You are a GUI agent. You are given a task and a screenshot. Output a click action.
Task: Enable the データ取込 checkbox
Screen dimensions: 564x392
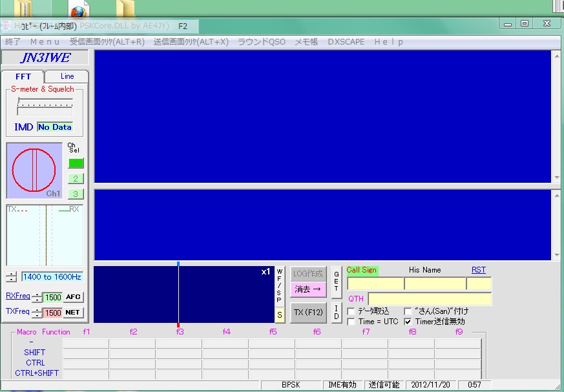351,311
